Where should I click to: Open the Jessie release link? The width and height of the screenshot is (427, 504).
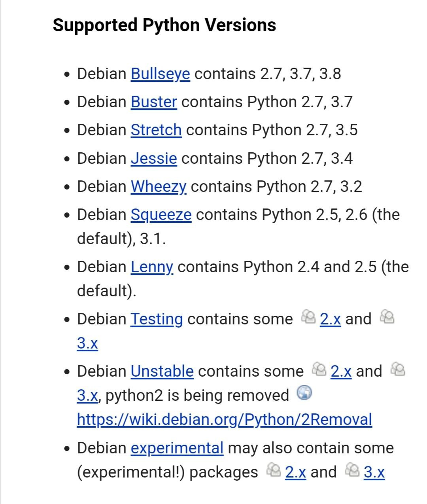[154, 159]
